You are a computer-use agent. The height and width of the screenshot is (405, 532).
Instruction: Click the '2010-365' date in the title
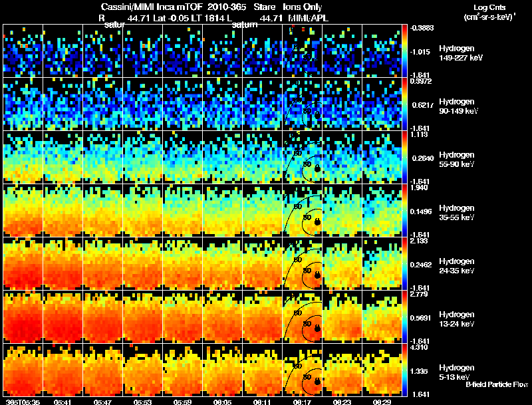(x=227, y=7)
